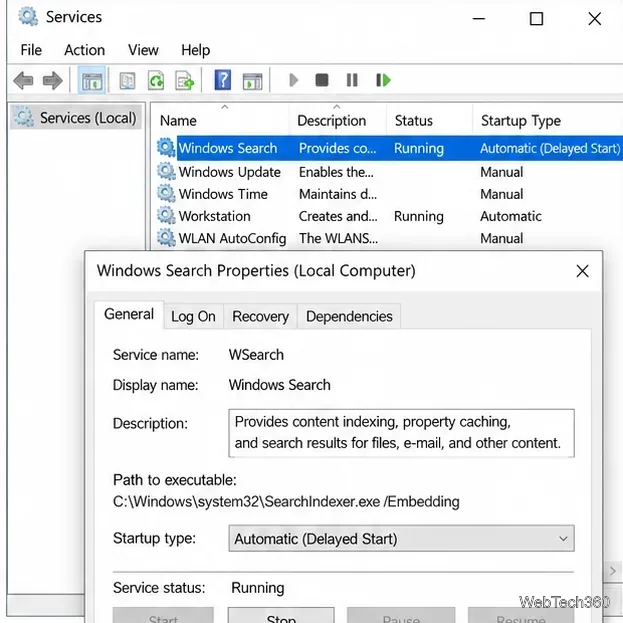
Task: Click the Resume button in Properties dialog
Action: point(521,616)
